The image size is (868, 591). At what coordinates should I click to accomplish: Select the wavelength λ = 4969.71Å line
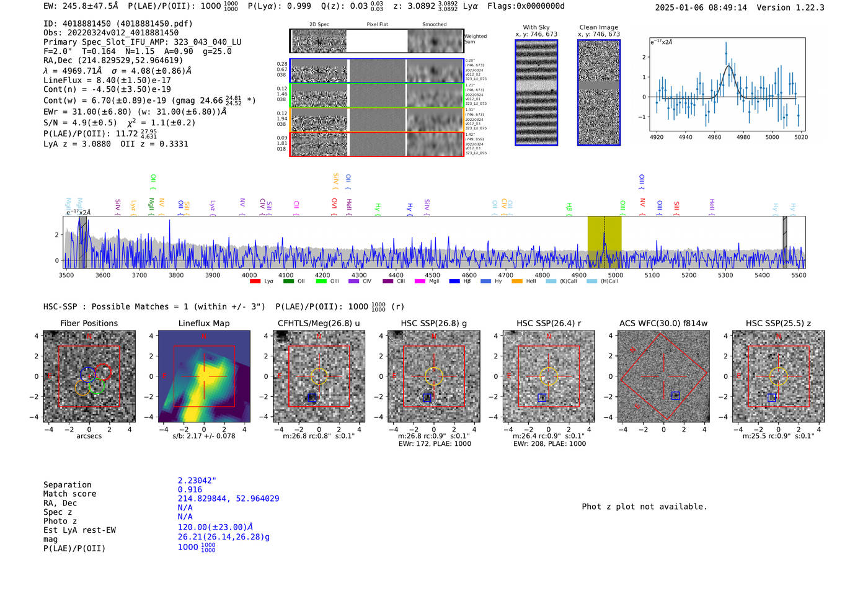click(x=117, y=71)
